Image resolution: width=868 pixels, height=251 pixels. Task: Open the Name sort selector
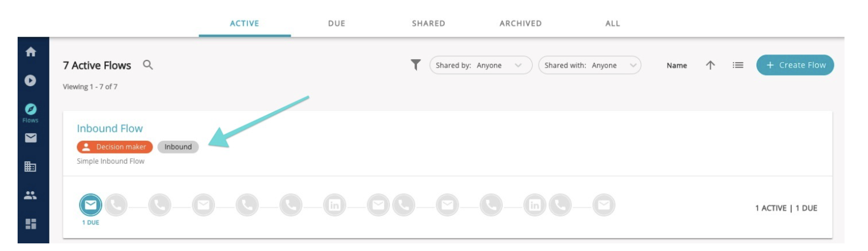[677, 66]
